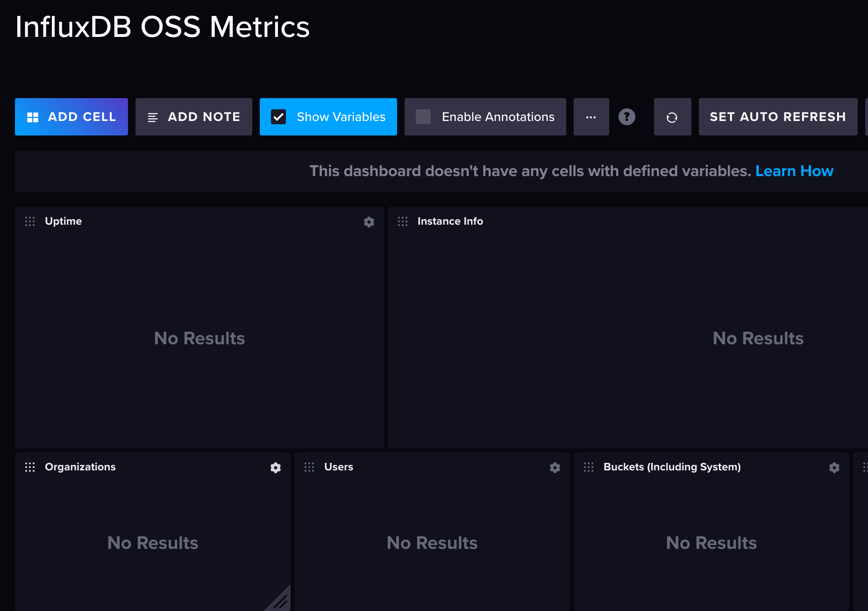The image size is (868, 611).
Task: Click the Buckets (Including System) cell title
Action: (672, 467)
